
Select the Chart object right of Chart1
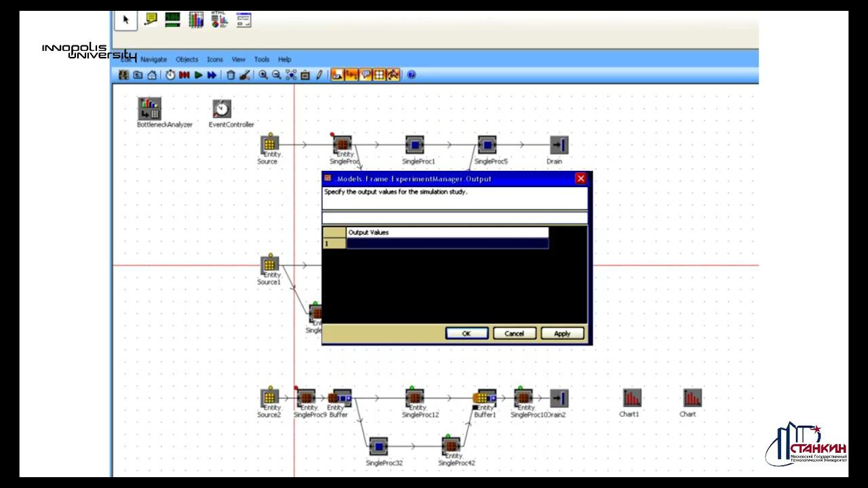[x=692, y=398]
